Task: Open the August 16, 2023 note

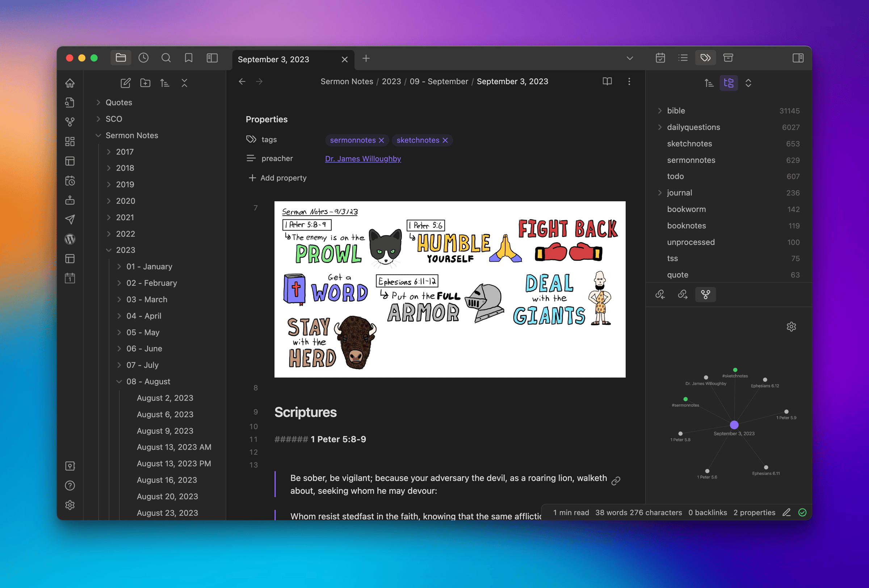Action: coord(167,480)
